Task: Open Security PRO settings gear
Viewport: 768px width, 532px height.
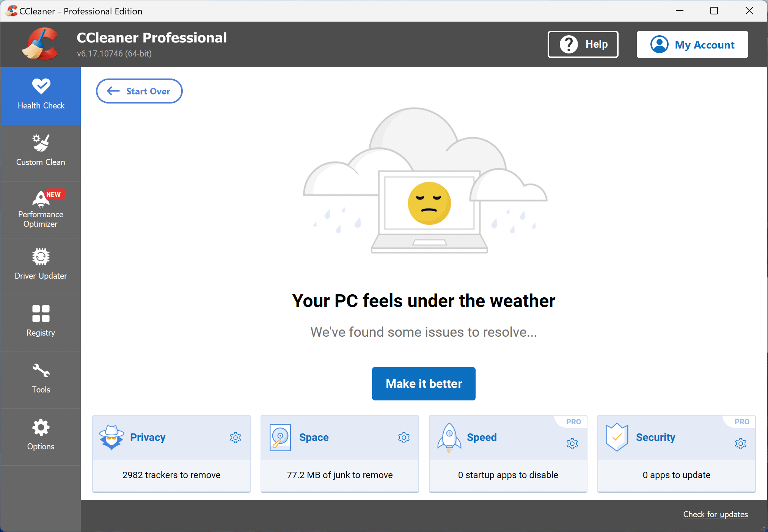Action: (740, 442)
